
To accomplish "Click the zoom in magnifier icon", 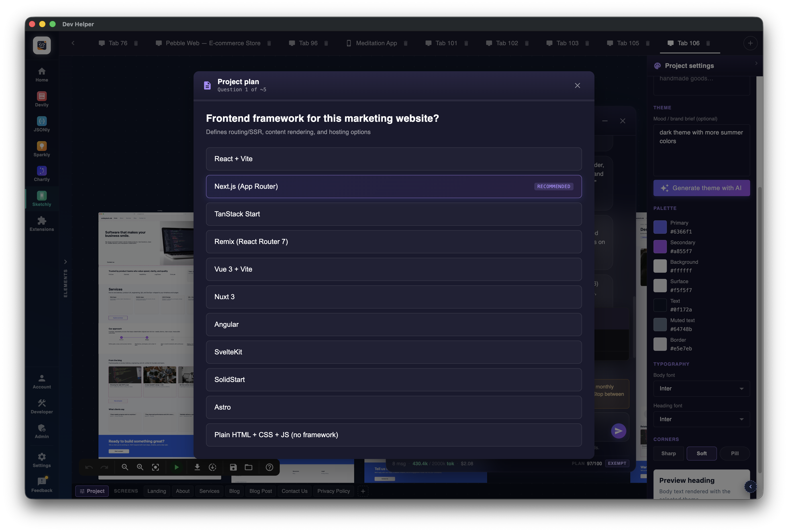I will (140, 467).
